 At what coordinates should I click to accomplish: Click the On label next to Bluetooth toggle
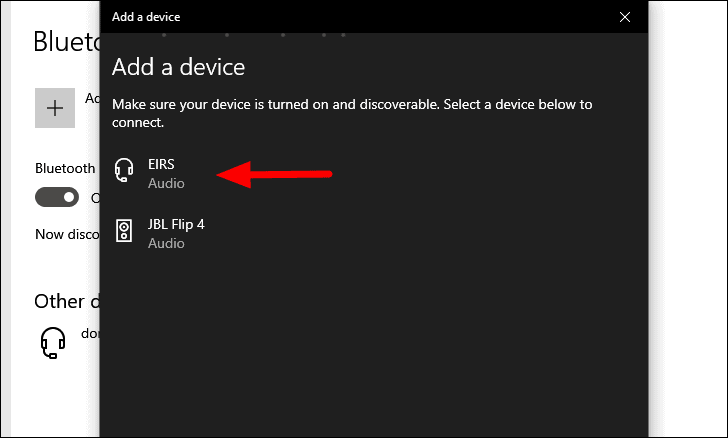[x=96, y=198]
